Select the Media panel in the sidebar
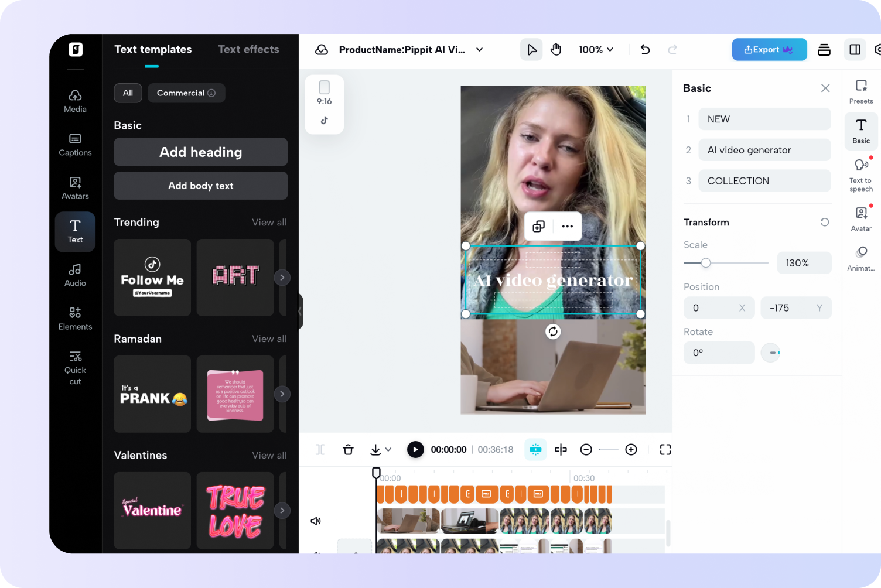Screen dimensions: 881x588 (75, 100)
